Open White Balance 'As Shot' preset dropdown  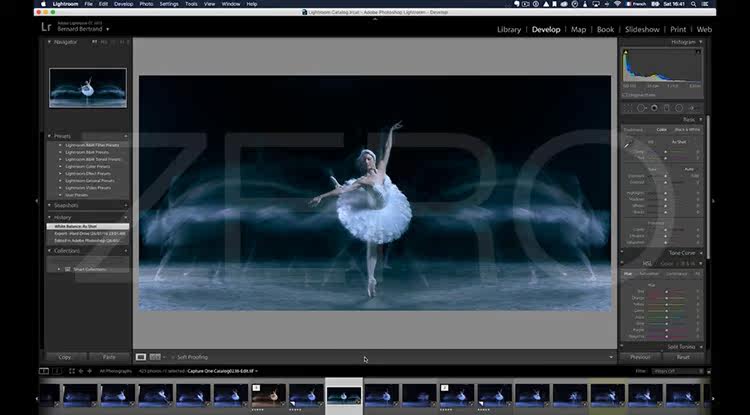(x=680, y=142)
